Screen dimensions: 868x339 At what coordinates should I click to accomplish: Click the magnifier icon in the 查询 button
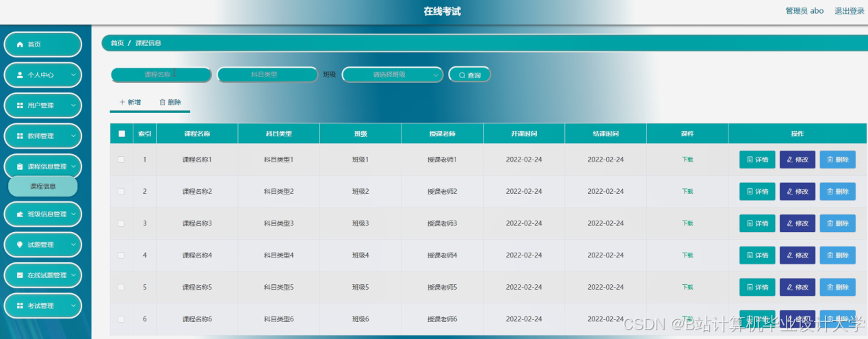click(462, 75)
